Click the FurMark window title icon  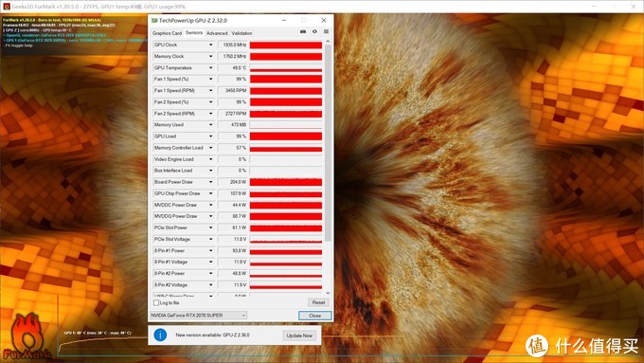(6, 7)
